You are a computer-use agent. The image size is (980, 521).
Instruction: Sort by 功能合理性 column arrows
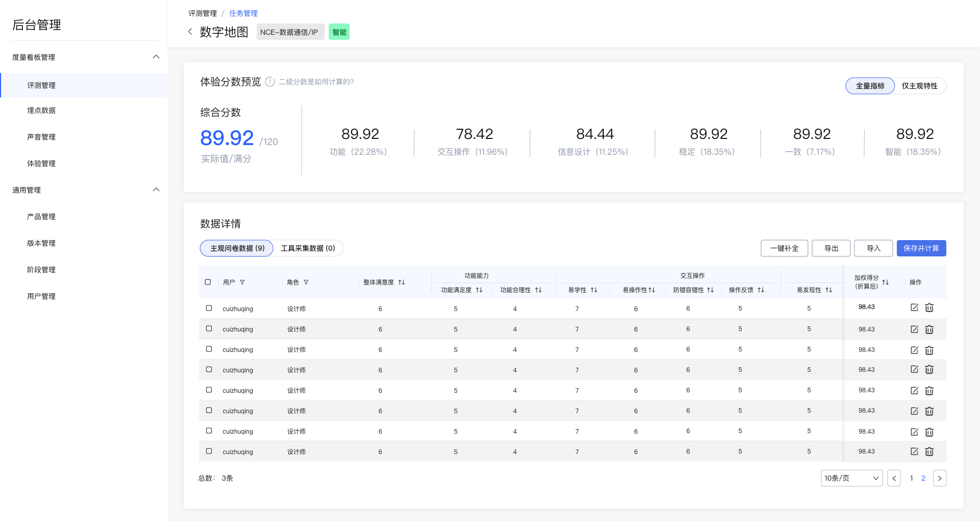coord(538,290)
